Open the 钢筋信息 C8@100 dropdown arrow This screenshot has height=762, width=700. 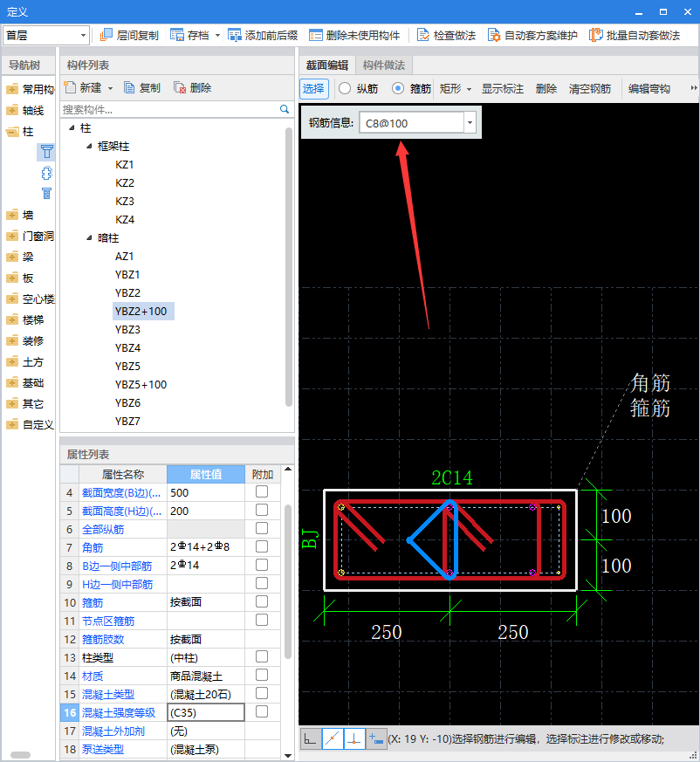[x=470, y=122]
